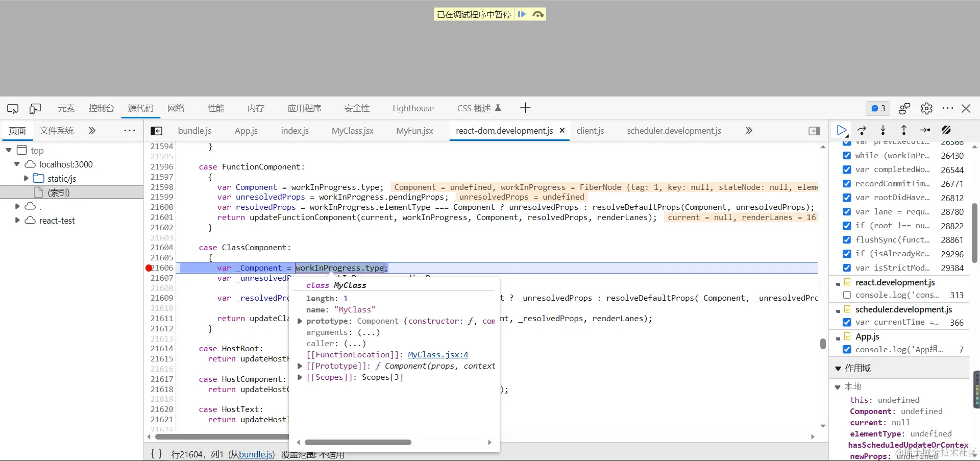Close the react-dom.development.js tab
This screenshot has width=980, height=461.
[562, 131]
